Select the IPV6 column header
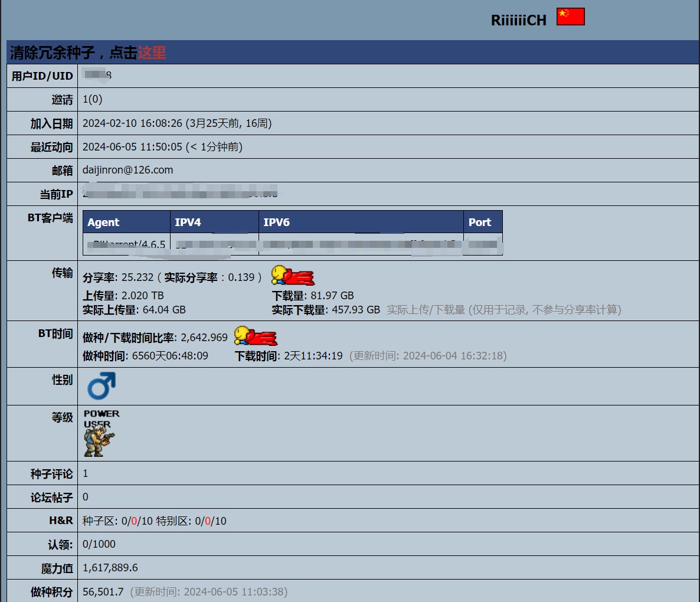Viewport: 700px width, 602px height. (276, 223)
